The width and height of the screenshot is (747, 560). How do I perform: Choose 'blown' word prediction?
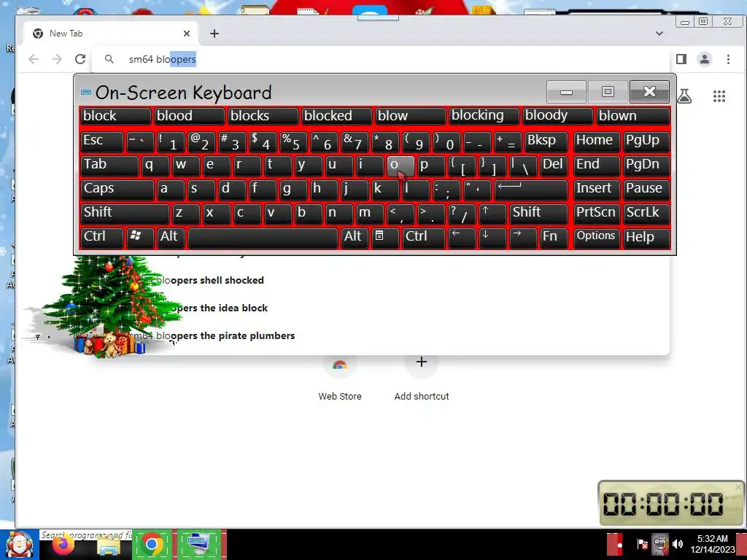(633, 116)
